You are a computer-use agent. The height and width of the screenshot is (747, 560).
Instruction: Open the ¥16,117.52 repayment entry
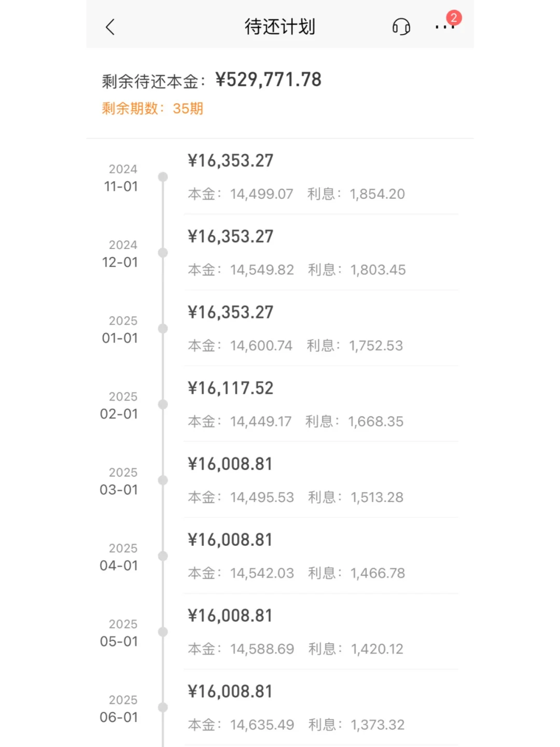point(230,388)
